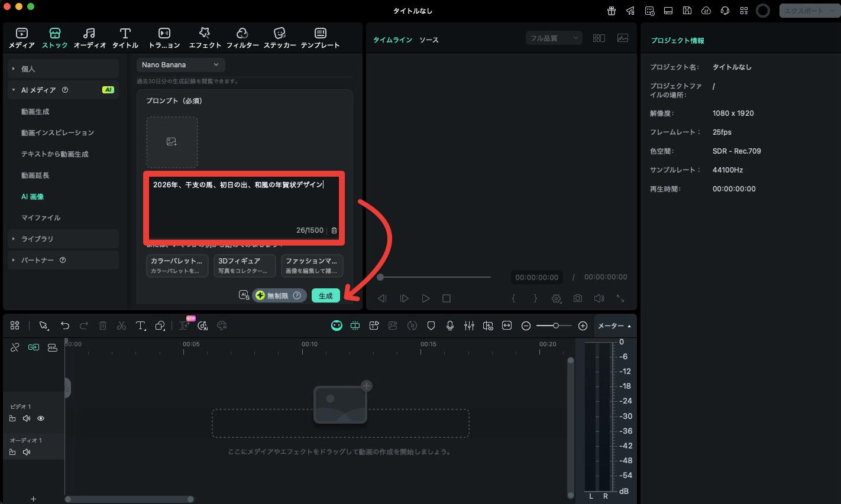Click the trash icon to clear prompt
Image resolution: width=841 pixels, height=504 pixels.
(334, 230)
